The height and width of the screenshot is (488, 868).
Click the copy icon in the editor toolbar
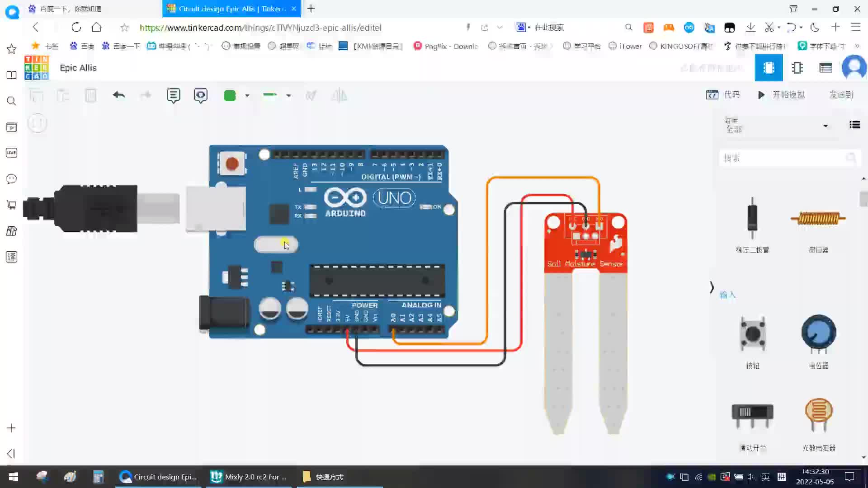(x=37, y=95)
